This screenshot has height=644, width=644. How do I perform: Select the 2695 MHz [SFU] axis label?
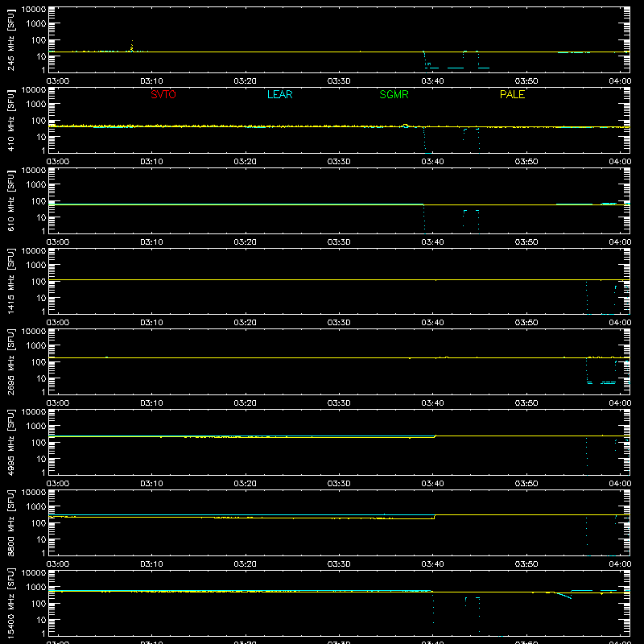coord(11,361)
